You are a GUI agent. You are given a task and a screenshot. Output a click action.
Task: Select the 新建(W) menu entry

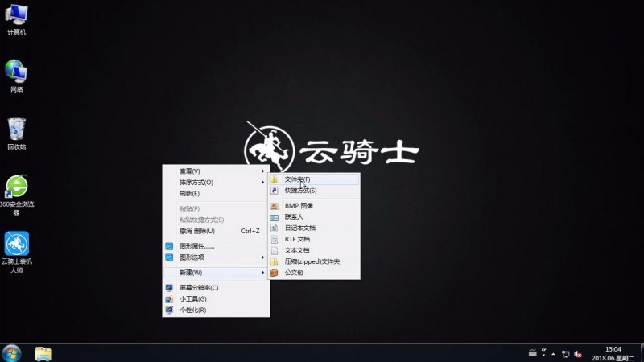pyautogui.click(x=216, y=273)
